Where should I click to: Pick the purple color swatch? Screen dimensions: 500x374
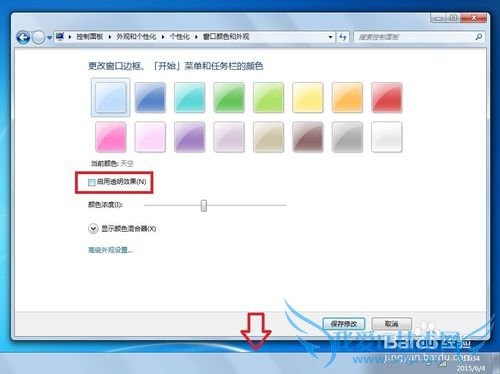[x=189, y=137]
